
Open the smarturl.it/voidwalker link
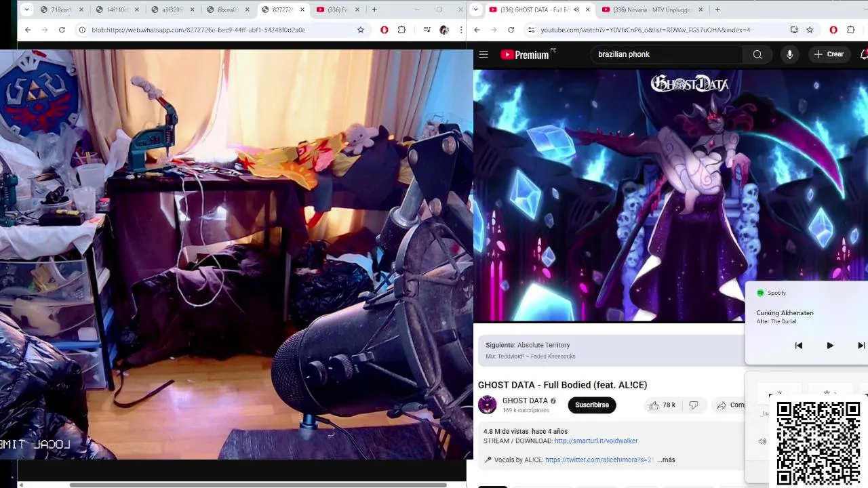click(596, 441)
